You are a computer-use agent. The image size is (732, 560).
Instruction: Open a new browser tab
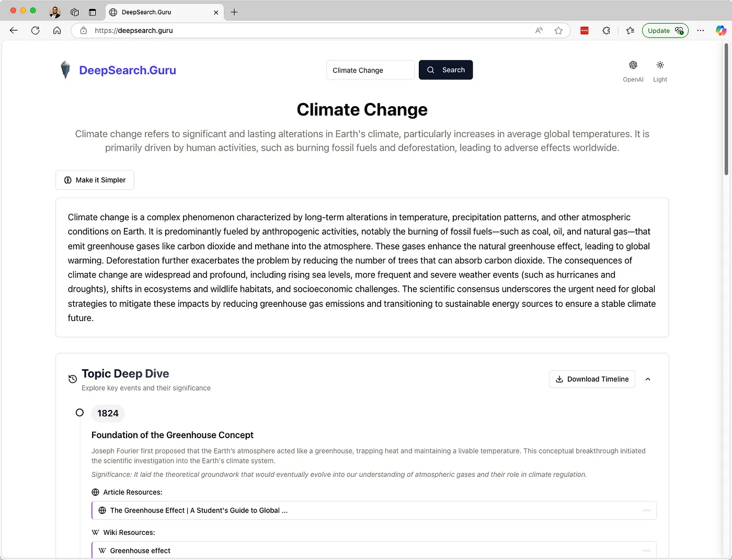234,12
